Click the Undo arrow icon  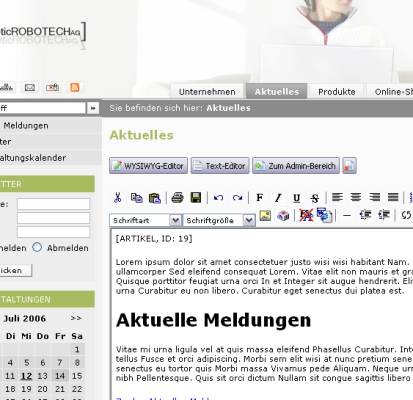[x=218, y=198]
